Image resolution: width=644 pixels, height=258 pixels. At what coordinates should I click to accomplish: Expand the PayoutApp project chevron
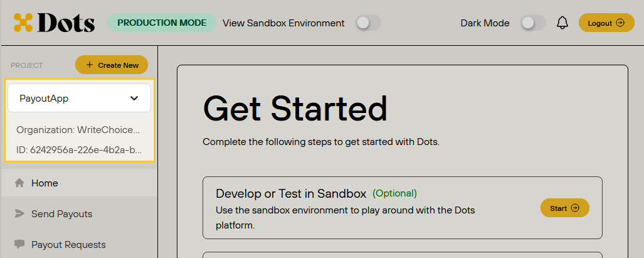pos(134,98)
